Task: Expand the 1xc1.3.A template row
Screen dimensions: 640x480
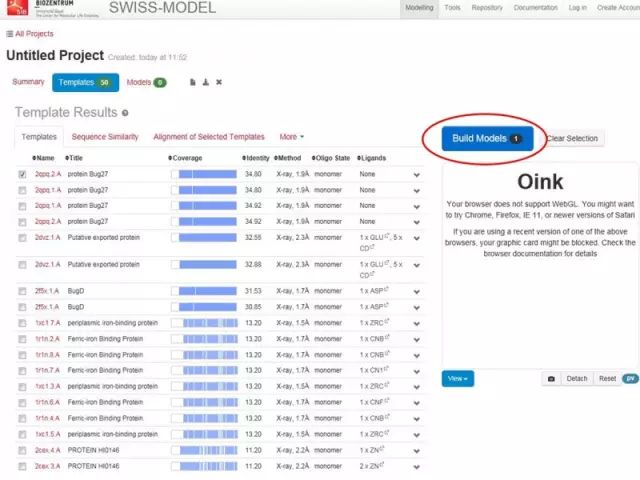Action: point(416,387)
